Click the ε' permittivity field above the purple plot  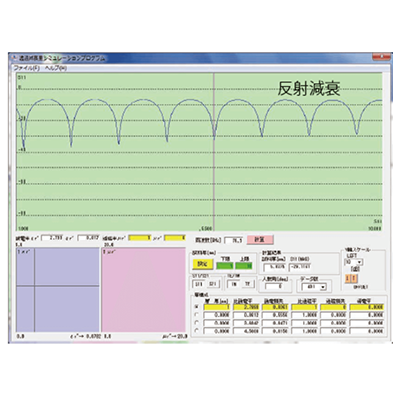pyautogui.click(x=52, y=238)
